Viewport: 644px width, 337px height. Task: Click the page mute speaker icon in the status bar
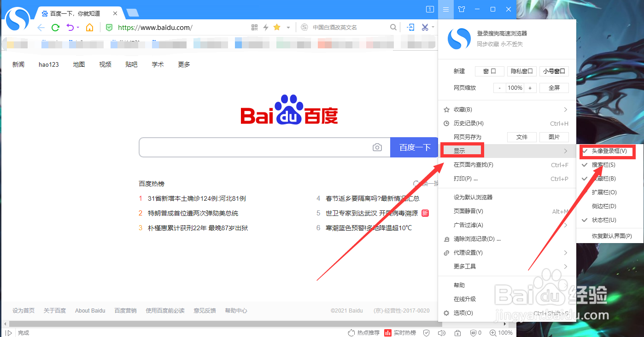pyautogui.click(x=441, y=332)
